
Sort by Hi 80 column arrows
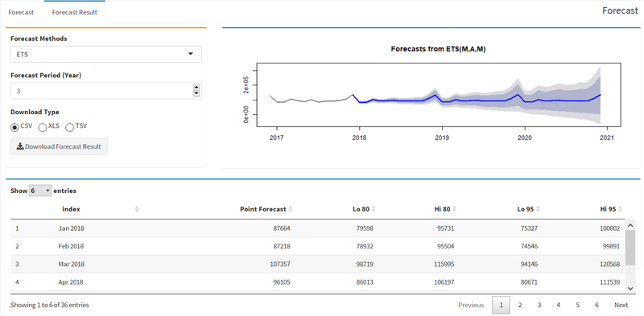(455, 209)
